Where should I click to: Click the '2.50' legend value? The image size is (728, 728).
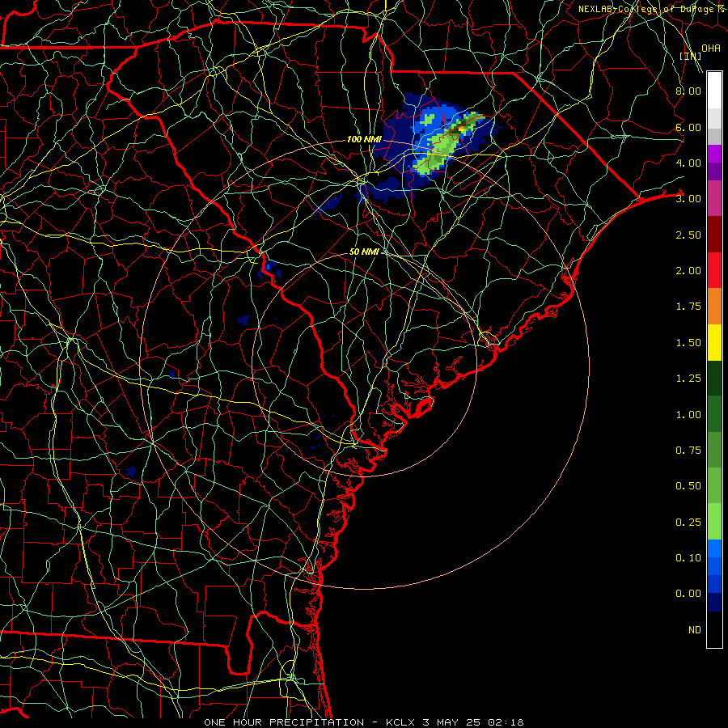[x=688, y=235]
